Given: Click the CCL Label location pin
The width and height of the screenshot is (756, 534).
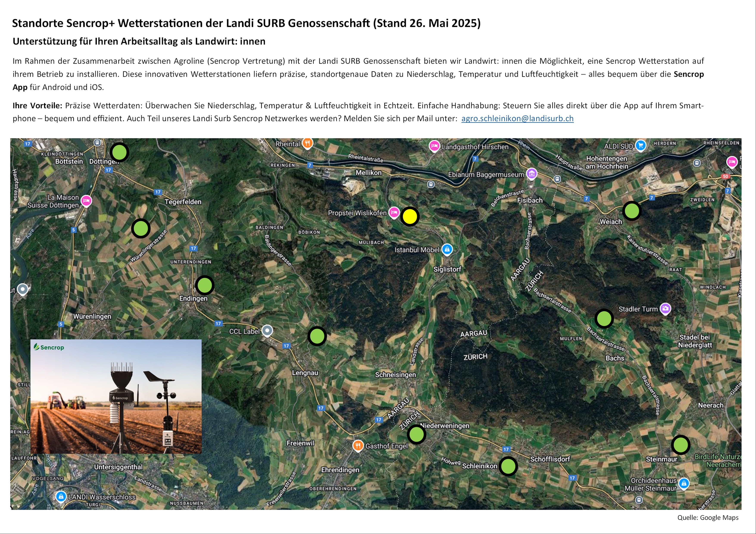Looking at the screenshot, I should pyautogui.click(x=267, y=331).
